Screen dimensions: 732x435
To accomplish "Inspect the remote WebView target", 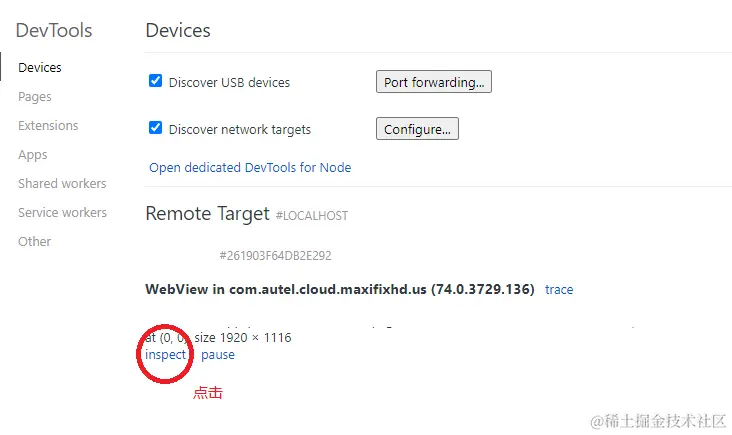I will (165, 355).
